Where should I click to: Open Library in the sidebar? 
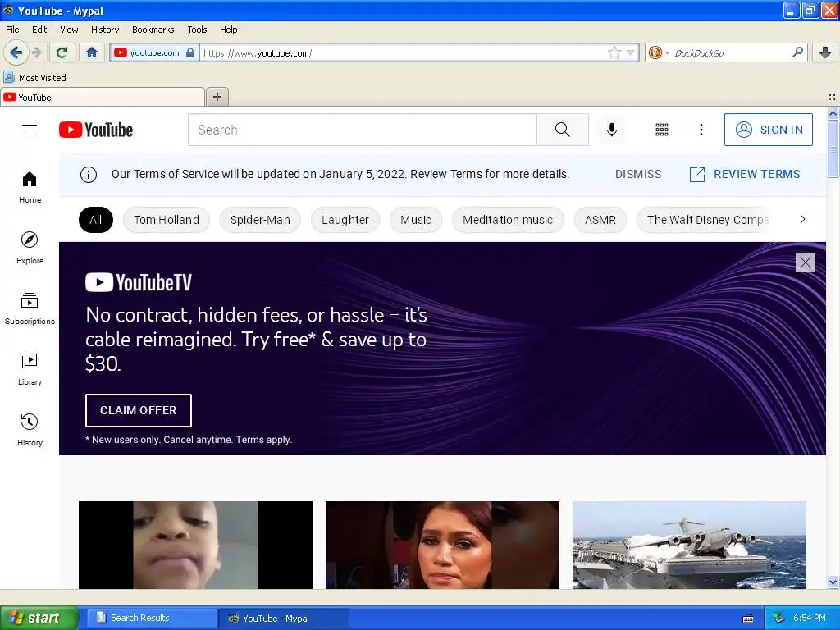[x=30, y=370]
